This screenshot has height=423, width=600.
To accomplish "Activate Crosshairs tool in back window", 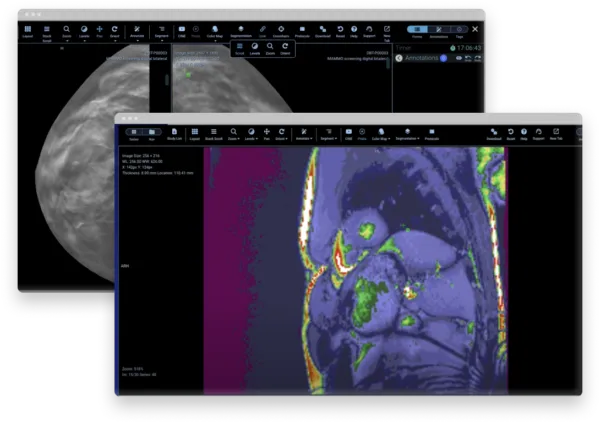I will point(281,31).
